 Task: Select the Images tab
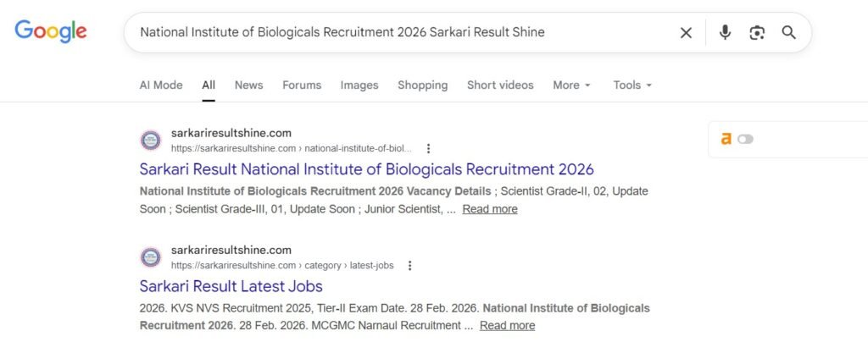[359, 85]
